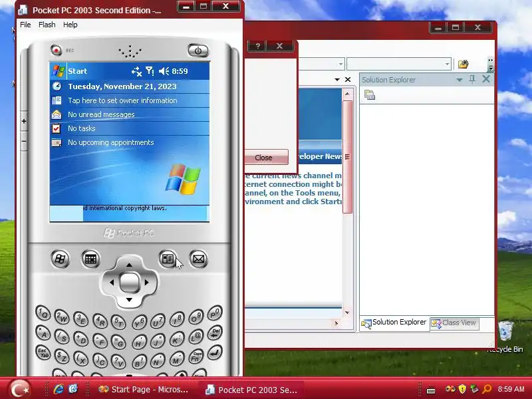Click the Calendar hardware button
This screenshot has width=532, height=399.
pyautogui.click(x=90, y=259)
